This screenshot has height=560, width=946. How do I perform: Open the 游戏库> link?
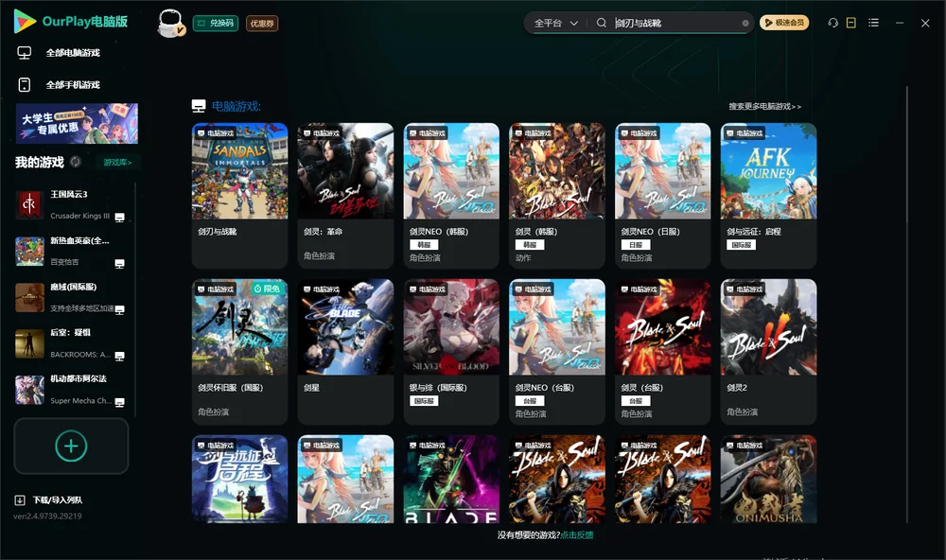tap(117, 163)
